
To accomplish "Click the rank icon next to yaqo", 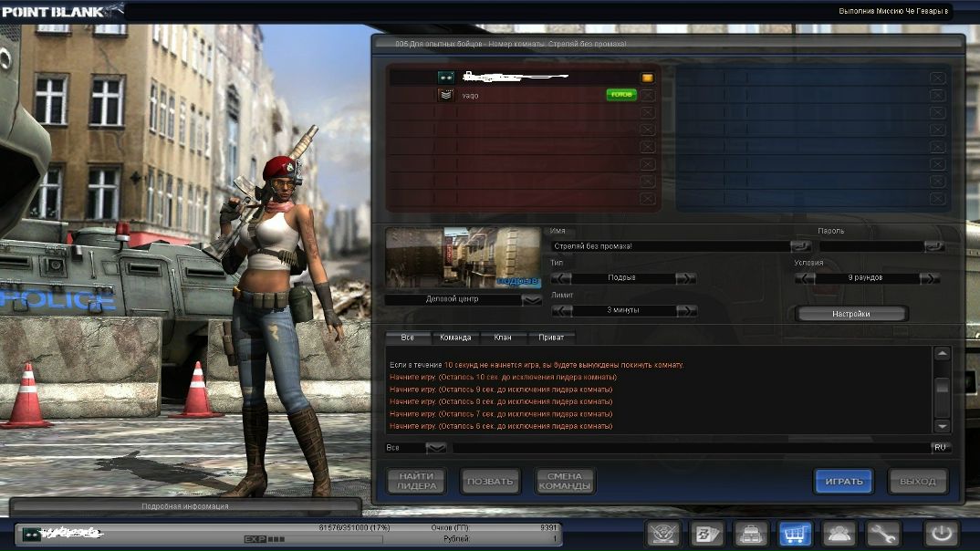I will click(445, 95).
